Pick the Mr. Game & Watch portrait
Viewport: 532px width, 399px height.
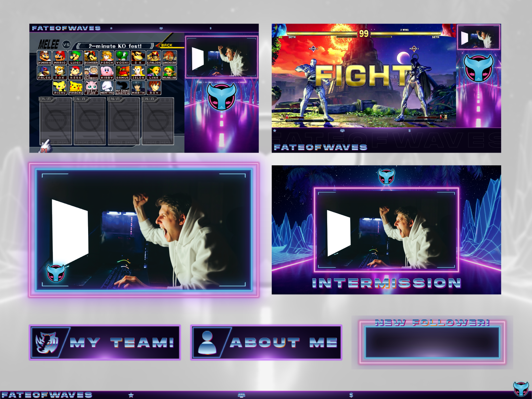122,88
